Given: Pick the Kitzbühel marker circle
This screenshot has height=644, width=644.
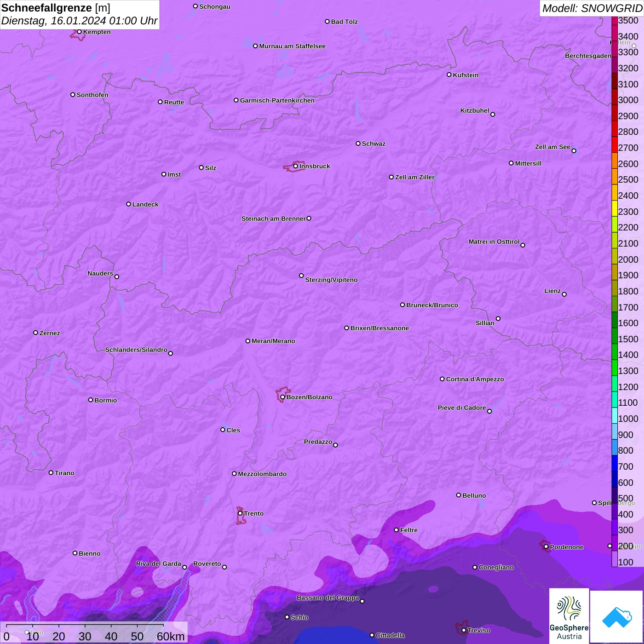Looking at the screenshot, I should pos(493,115).
